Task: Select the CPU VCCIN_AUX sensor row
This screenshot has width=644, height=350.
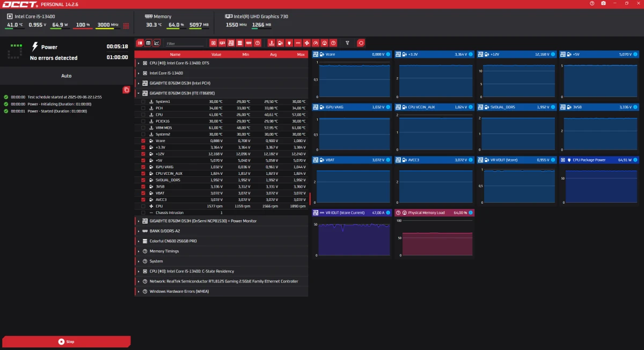Action: tap(222, 174)
